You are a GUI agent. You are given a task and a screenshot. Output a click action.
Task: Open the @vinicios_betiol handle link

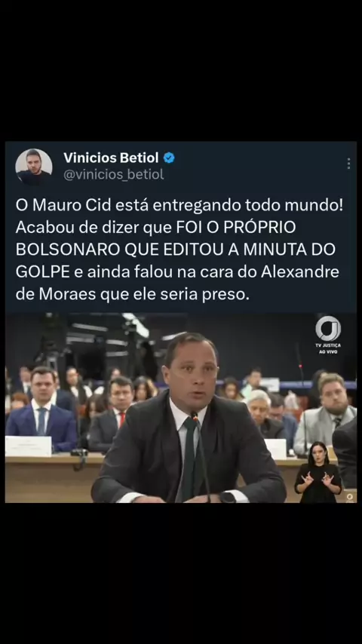click(113, 174)
